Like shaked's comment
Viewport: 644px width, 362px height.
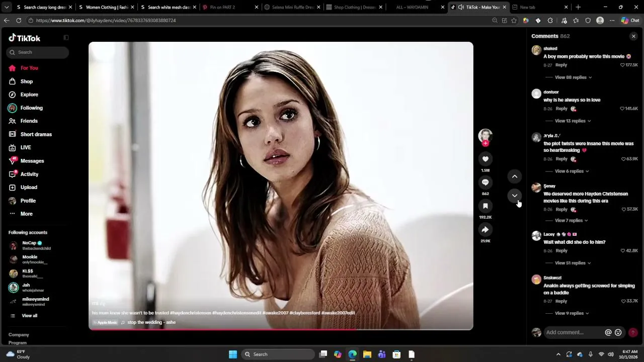click(622, 65)
